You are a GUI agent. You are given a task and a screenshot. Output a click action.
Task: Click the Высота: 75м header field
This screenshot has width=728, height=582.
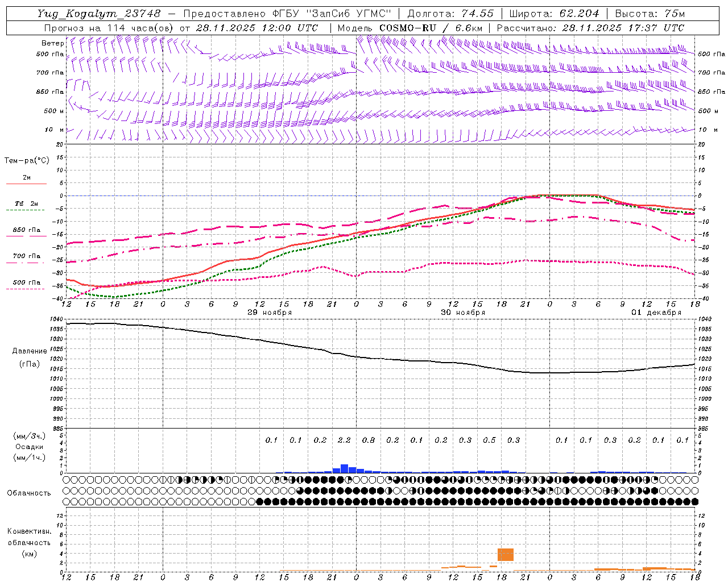tap(650, 14)
